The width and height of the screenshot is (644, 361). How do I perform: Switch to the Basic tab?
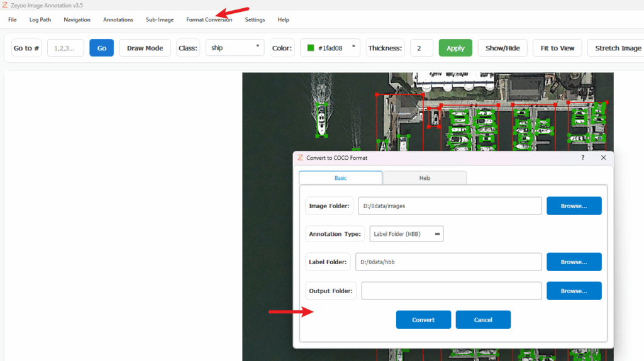(340, 178)
